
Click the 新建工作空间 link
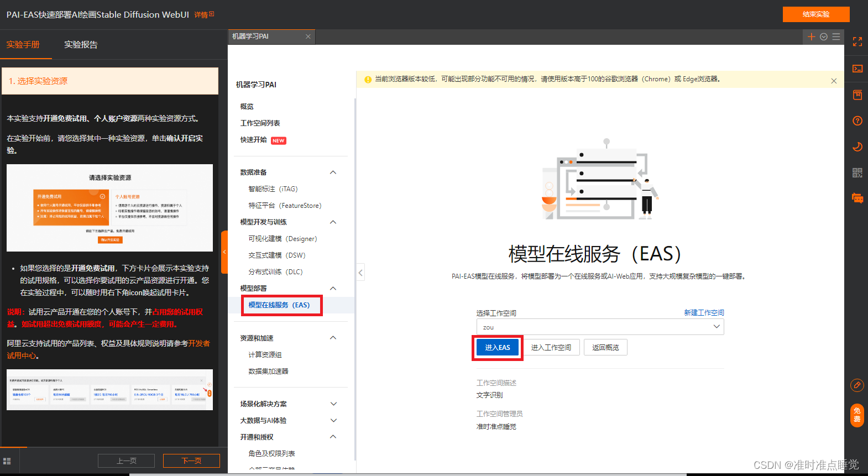click(x=704, y=313)
